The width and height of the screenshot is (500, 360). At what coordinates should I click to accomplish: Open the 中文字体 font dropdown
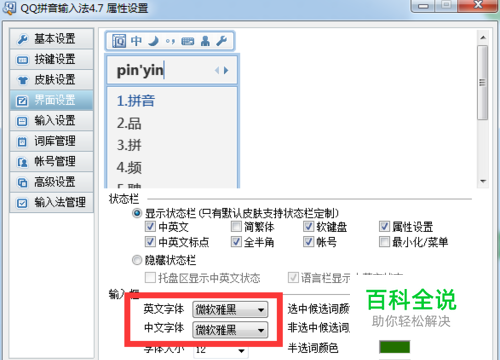[x=230, y=330]
